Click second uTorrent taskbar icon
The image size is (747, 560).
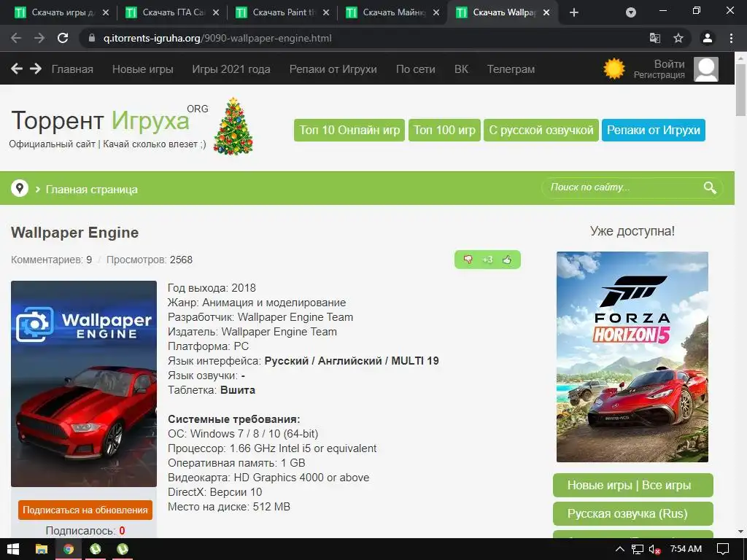pyautogui.click(x=123, y=549)
